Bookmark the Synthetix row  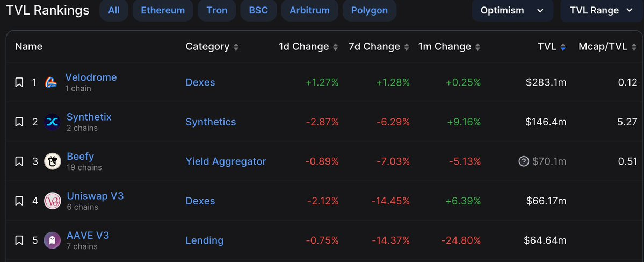click(x=19, y=122)
